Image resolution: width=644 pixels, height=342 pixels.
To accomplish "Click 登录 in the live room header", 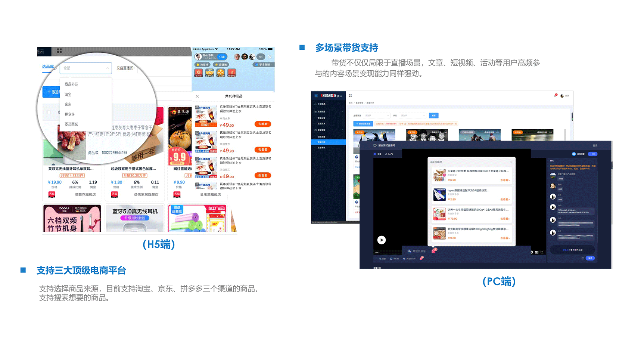I will (595, 145).
